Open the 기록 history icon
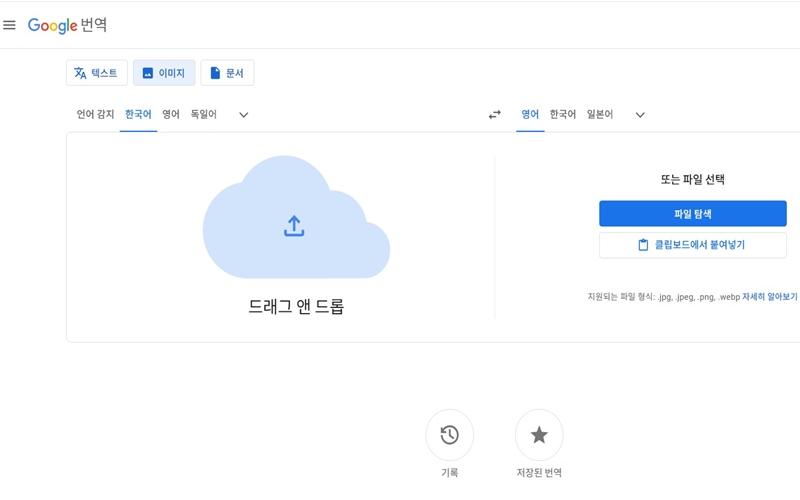The height and width of the screenshot is (500, 800). point(449,435)
